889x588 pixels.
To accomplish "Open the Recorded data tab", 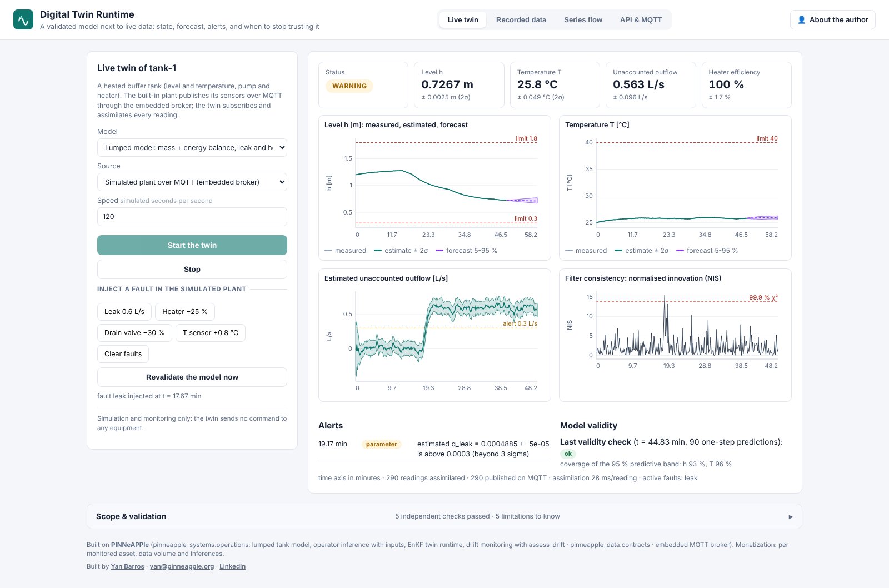I will [x=521, y=19].
